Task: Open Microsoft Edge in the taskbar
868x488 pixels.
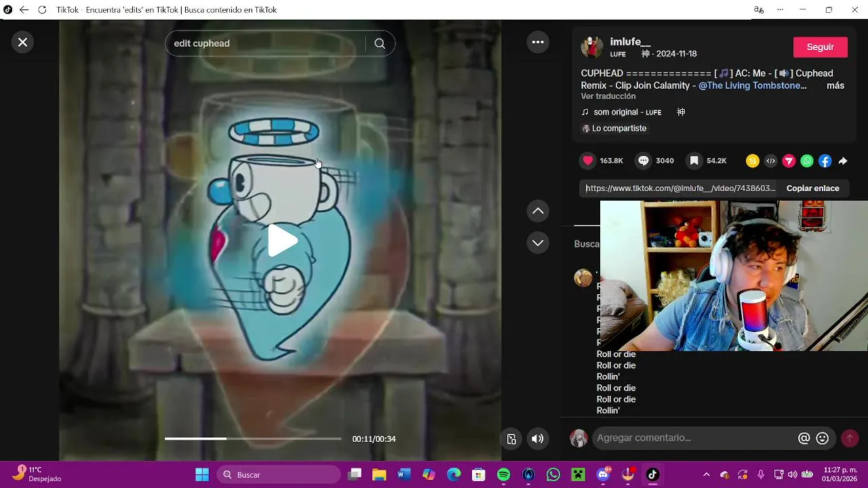Action: coord(454,474)
